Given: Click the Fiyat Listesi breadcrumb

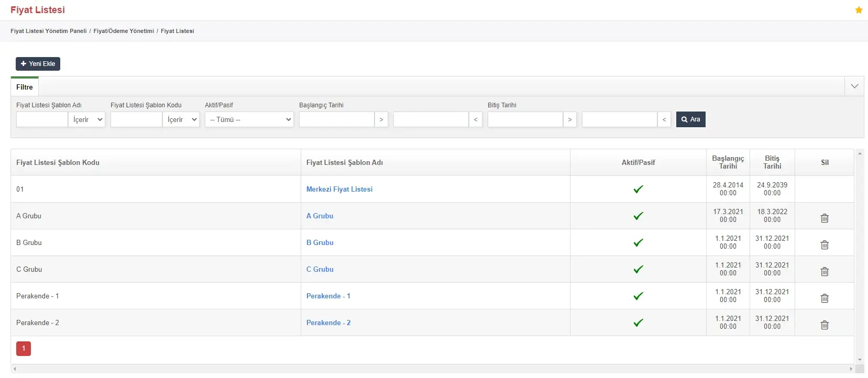Looking at the screenshot, I should pos(178,31).
